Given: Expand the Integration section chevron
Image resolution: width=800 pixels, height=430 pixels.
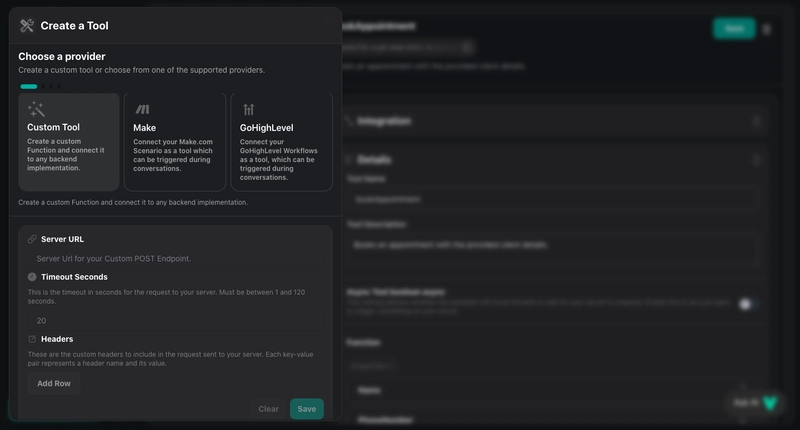Looking at the screenshot, I should point(756,121).
